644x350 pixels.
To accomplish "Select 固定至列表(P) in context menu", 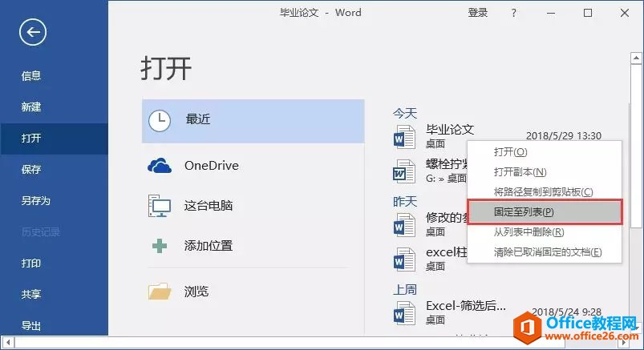I will pyautogui.click(x=545, y=212).
